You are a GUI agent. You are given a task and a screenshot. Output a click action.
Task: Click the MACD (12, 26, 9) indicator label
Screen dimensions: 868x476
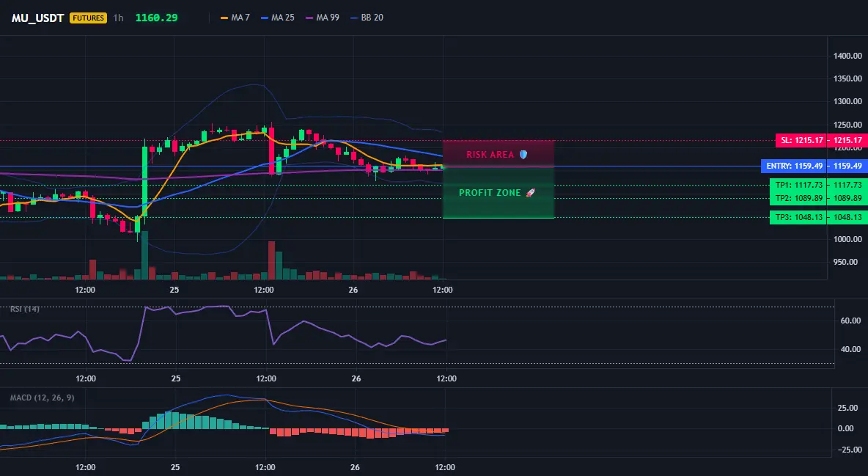pos(42,398)
